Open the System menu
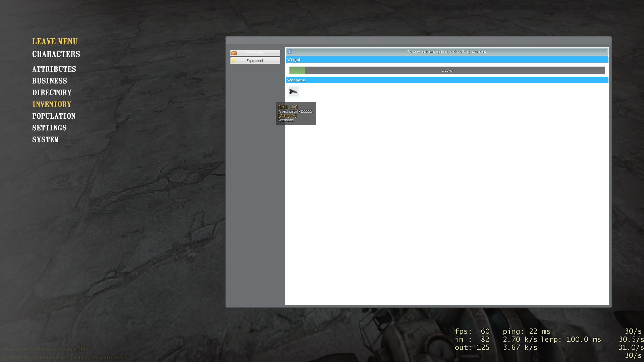Viewport: 644px width, 362px height. 45,140
